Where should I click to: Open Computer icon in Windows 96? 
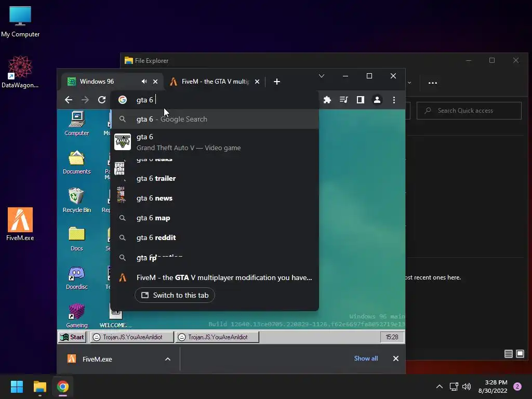(x=77, y=124)
